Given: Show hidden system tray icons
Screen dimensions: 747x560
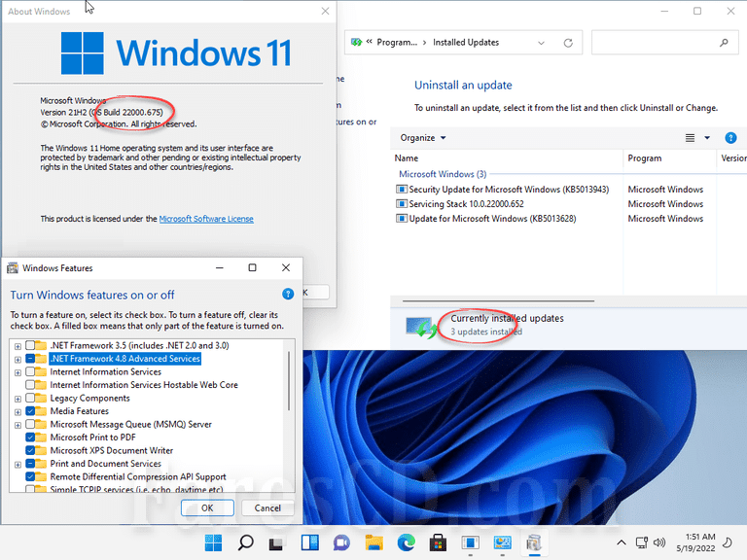Looking at the screenshot, I should click(x=622, y=542).
